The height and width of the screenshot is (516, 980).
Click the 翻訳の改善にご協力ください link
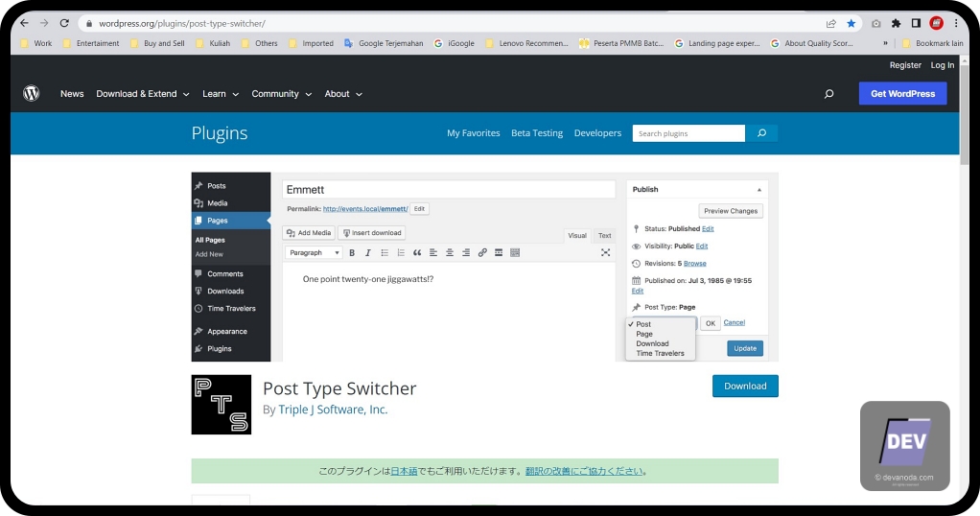584,471
